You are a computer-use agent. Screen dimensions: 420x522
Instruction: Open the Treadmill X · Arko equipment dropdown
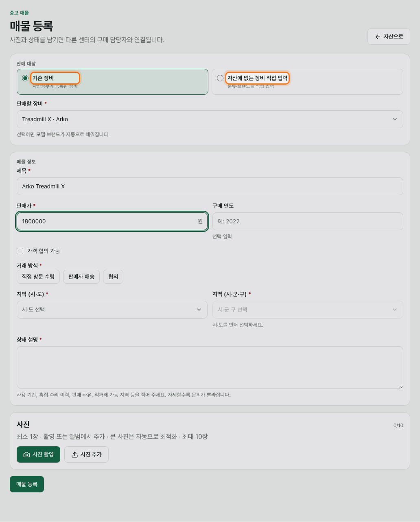click(210, 119)
